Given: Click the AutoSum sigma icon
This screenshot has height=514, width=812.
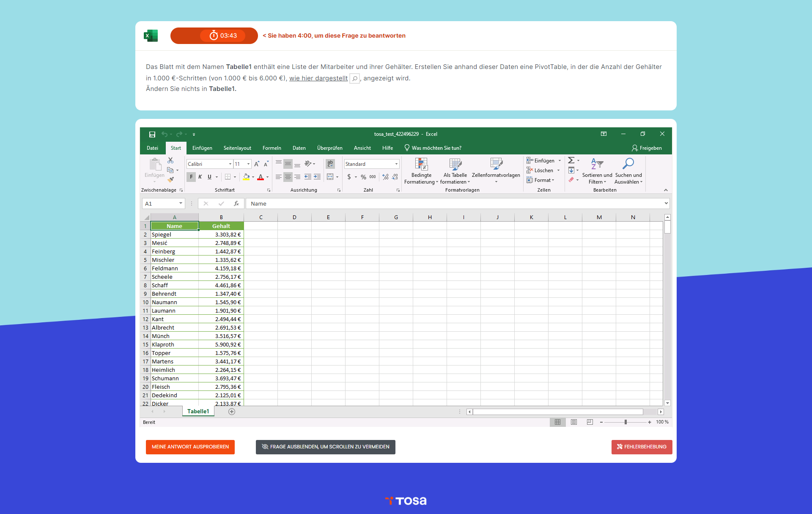Looking at the screenshot, I should tap(571, 160).
